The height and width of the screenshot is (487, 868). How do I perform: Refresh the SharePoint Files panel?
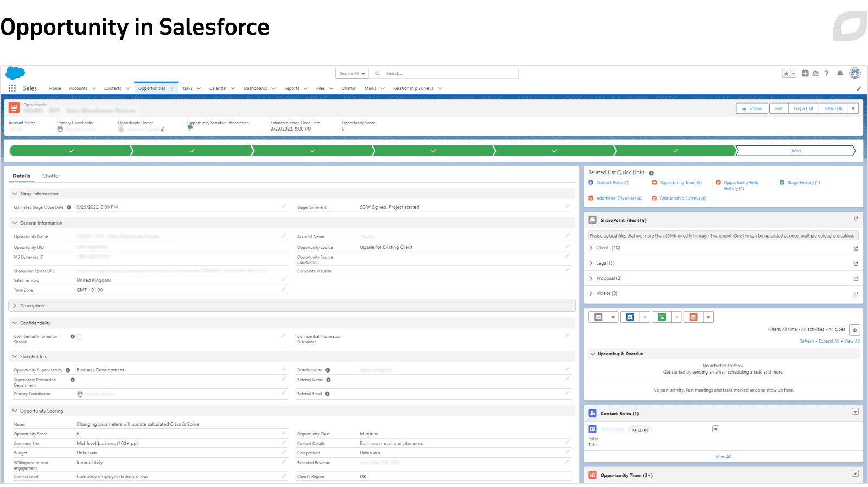point(856,219)
